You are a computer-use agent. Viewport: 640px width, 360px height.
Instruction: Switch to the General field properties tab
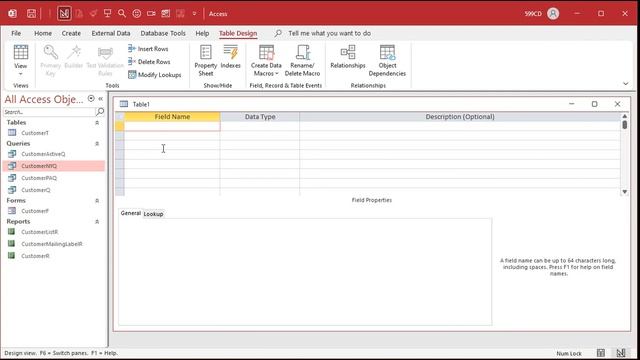pos(131,213)
